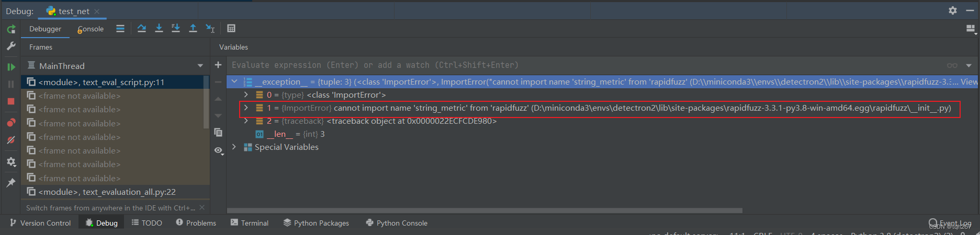This screenshot has height=235, width=980.
Task: Click the Evaluate expression input field
Action: (x=586, y=65)
